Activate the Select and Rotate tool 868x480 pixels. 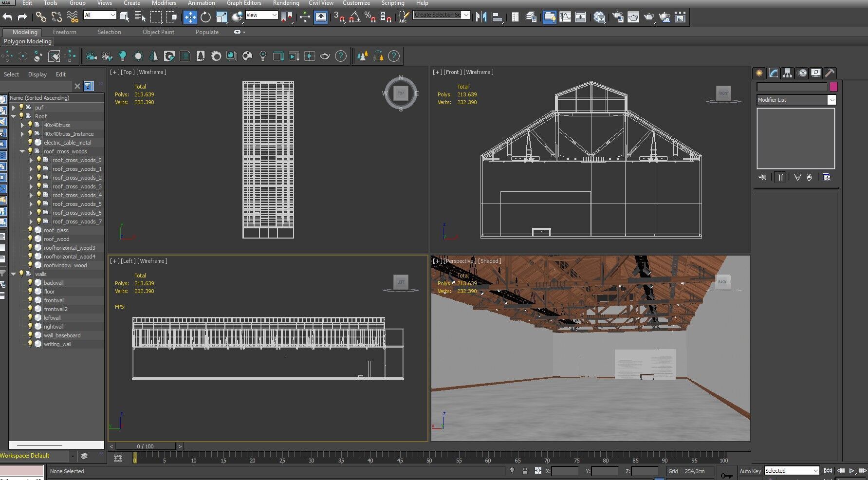point(205,18)
